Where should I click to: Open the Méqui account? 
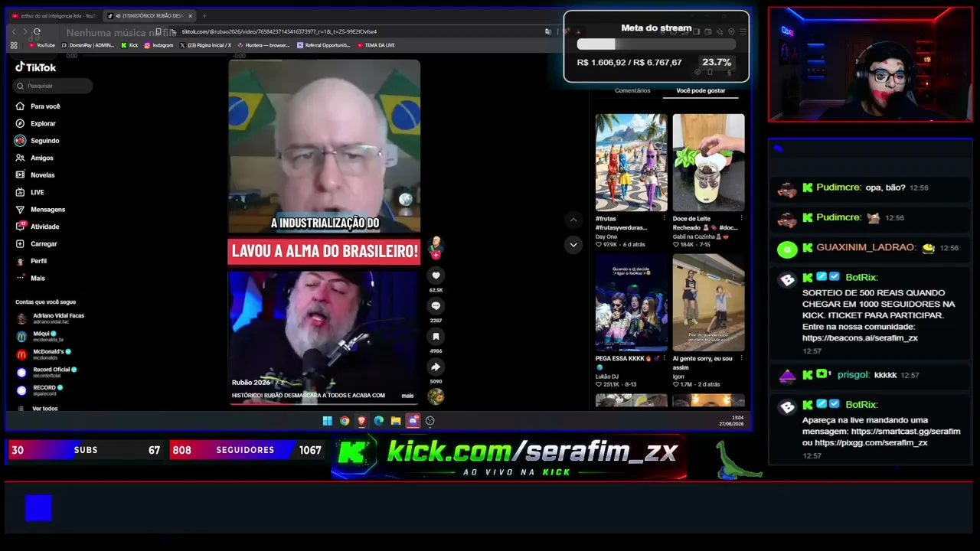[x=40, y=337]
